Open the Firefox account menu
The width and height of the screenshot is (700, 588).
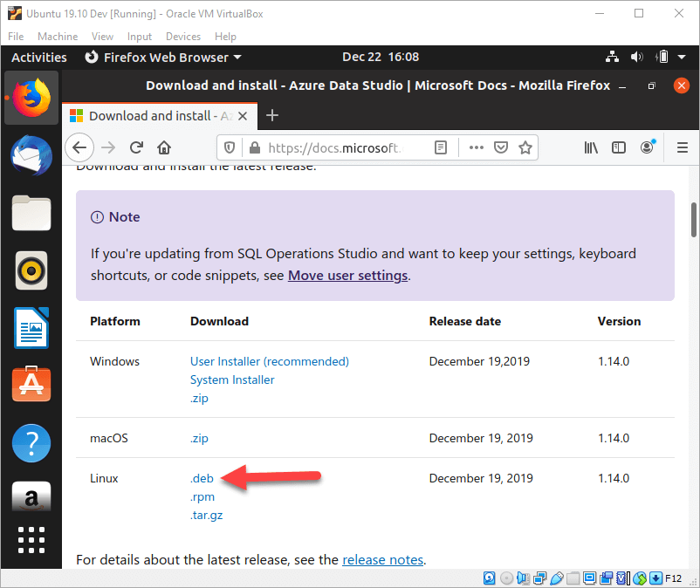tap(648, 147)
